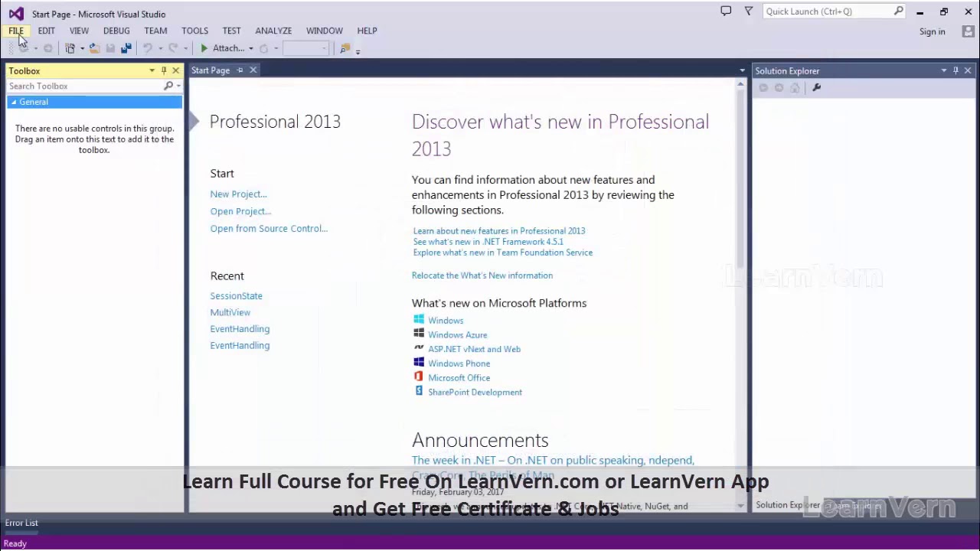Open the document tab list dropdown arrow
The width and height of the screenshot is (980, 551).
[x=742, y=70]
